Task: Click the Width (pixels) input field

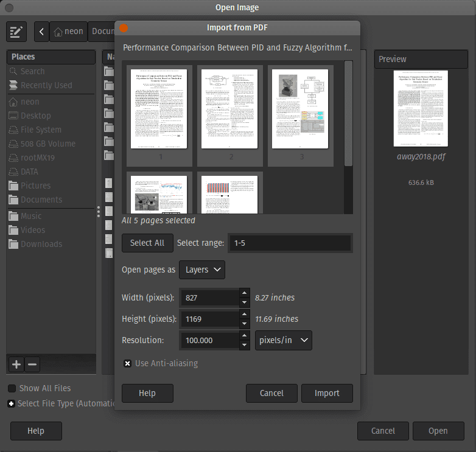Action: point(210,298)
